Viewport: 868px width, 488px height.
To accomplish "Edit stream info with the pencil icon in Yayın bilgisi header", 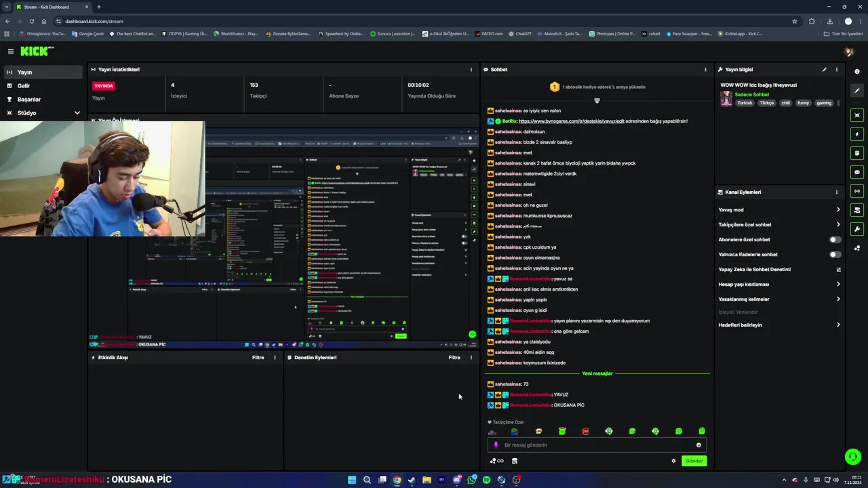I will click(825, 69).
